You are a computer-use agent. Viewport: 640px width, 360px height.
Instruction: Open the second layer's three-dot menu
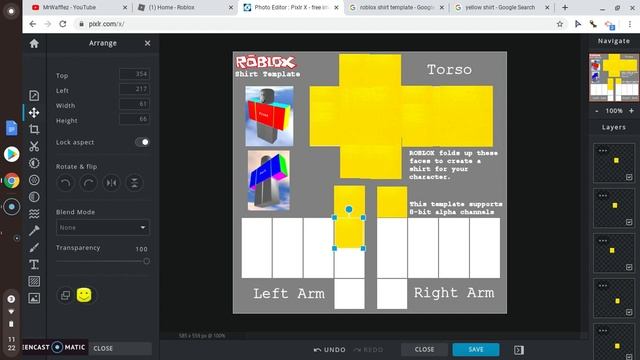[x=603, y=196]
